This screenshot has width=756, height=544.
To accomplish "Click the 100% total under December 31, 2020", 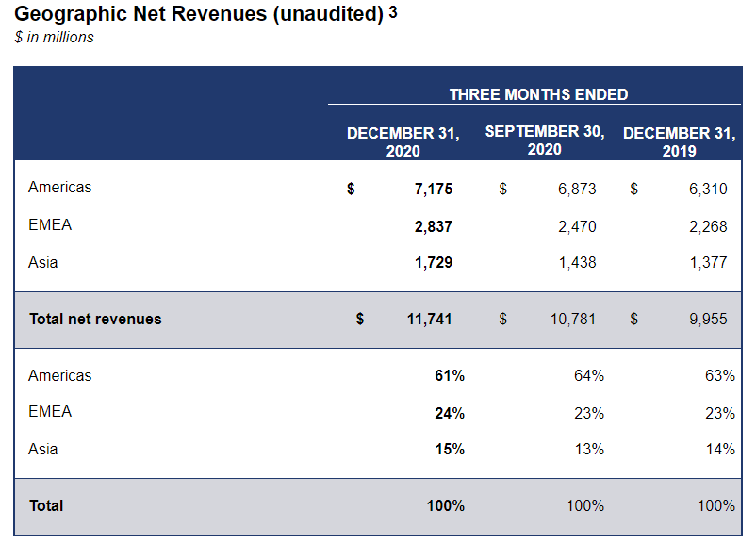I will click(x=446, y=505).
